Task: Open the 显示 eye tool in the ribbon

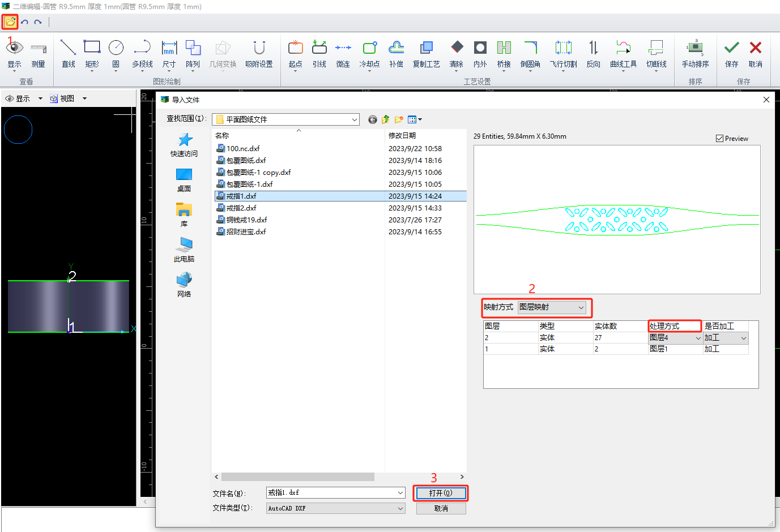Action: click(x=14, y=55)
